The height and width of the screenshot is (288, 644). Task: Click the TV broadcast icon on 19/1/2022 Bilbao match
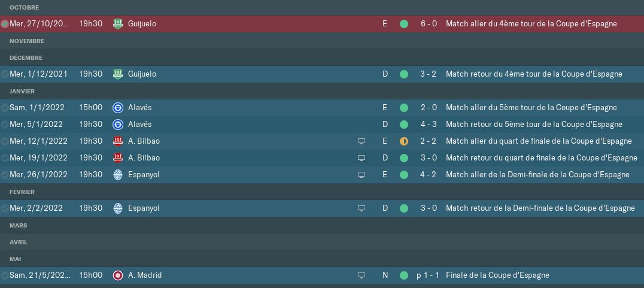click(x=362, y=158)
